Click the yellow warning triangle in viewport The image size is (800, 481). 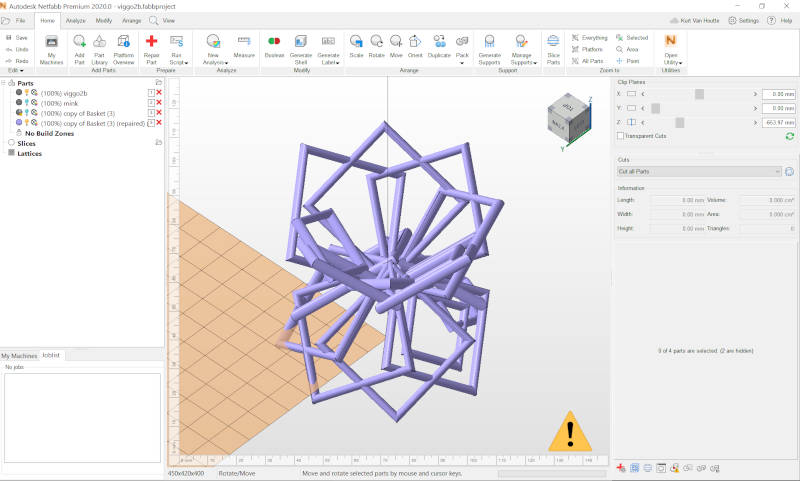click(570, 432)
